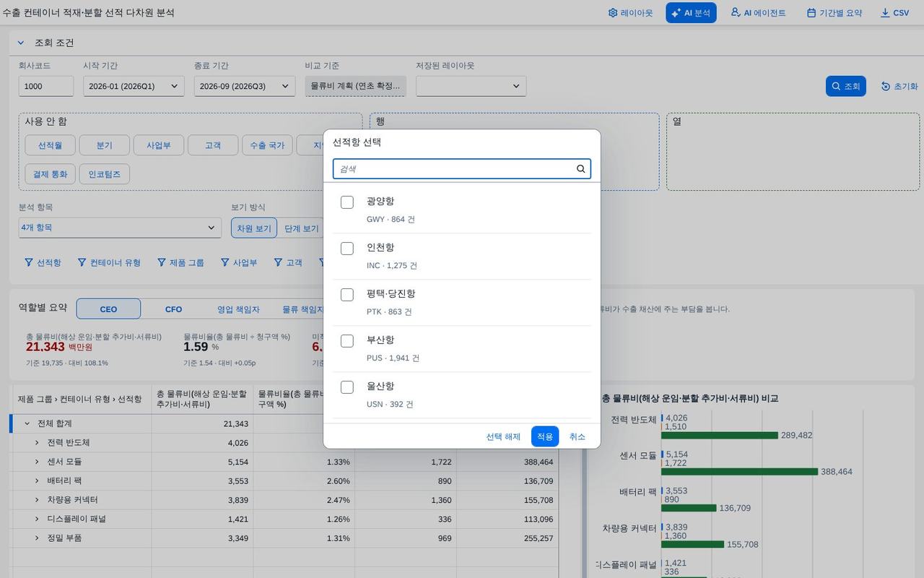Select the 단계 보기 view toggle

[301, 228]
